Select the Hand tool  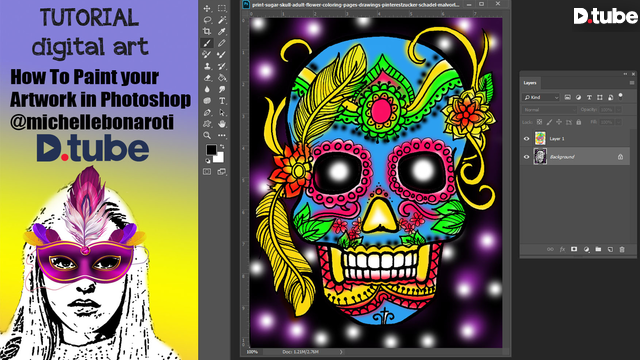[222, 124]
